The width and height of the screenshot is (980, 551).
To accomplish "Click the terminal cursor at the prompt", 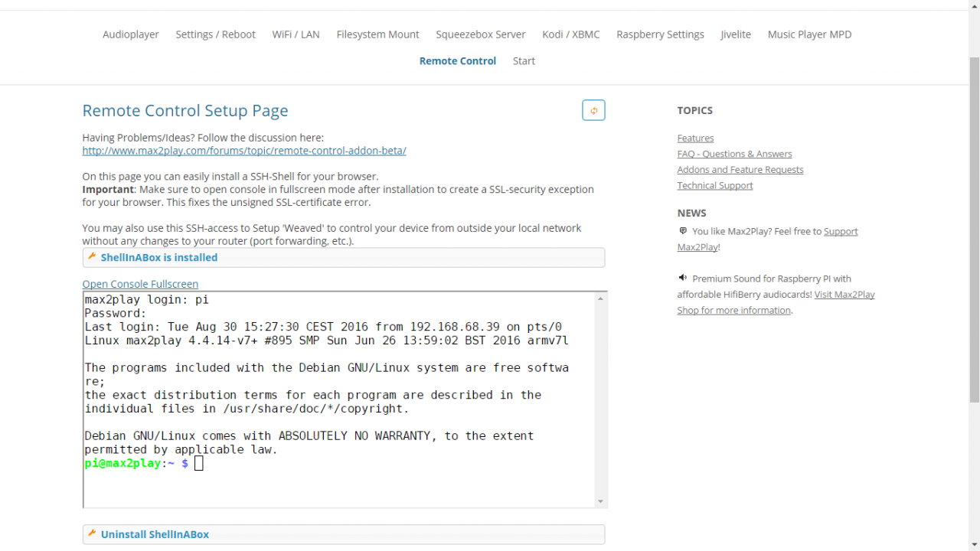I will (199, 463).
